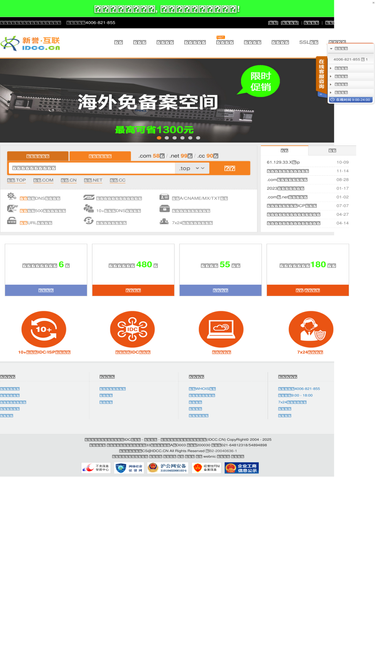Image resolution: width=375 pixels, height=667 pixels.
Task: Click the .cc 90 price text
Action: click(x=208, y=156)
